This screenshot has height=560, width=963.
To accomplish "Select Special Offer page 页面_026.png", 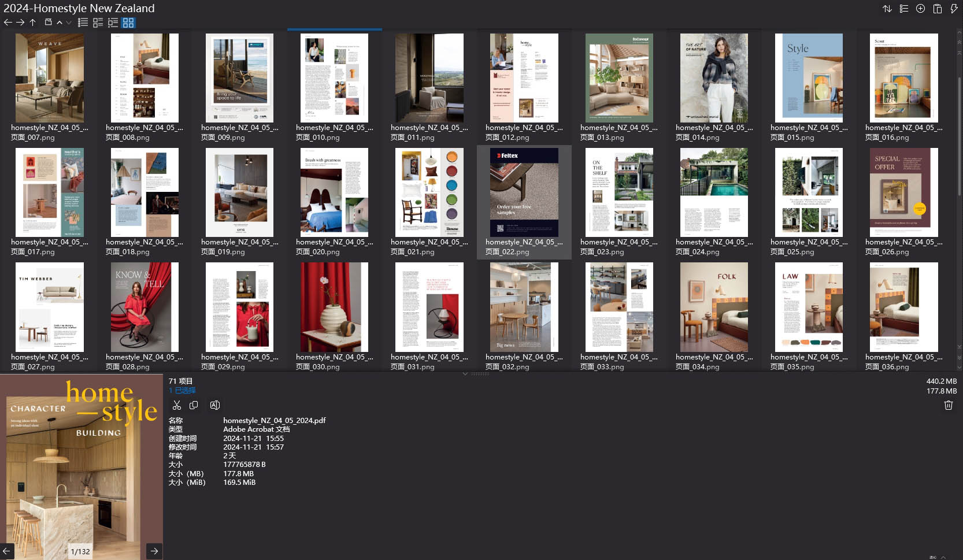I will [x=904, y=192].
